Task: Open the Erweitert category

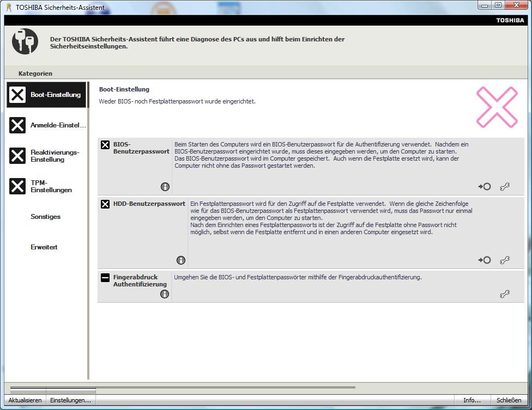Action: click(x=44, y=247)
